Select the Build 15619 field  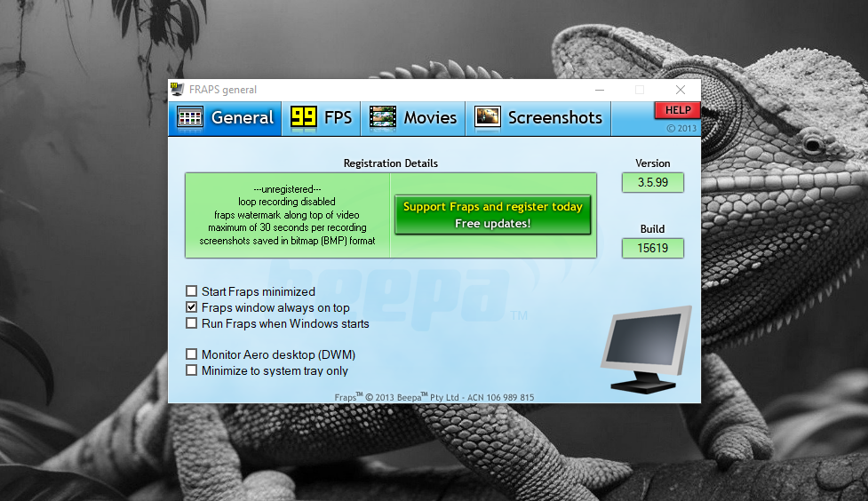[653, 249]
